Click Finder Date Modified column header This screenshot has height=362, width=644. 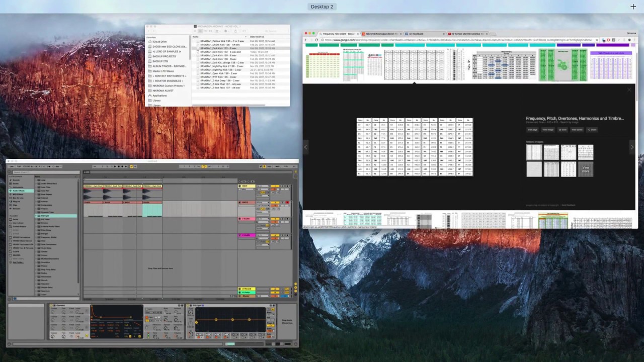(x=257, y=37)
